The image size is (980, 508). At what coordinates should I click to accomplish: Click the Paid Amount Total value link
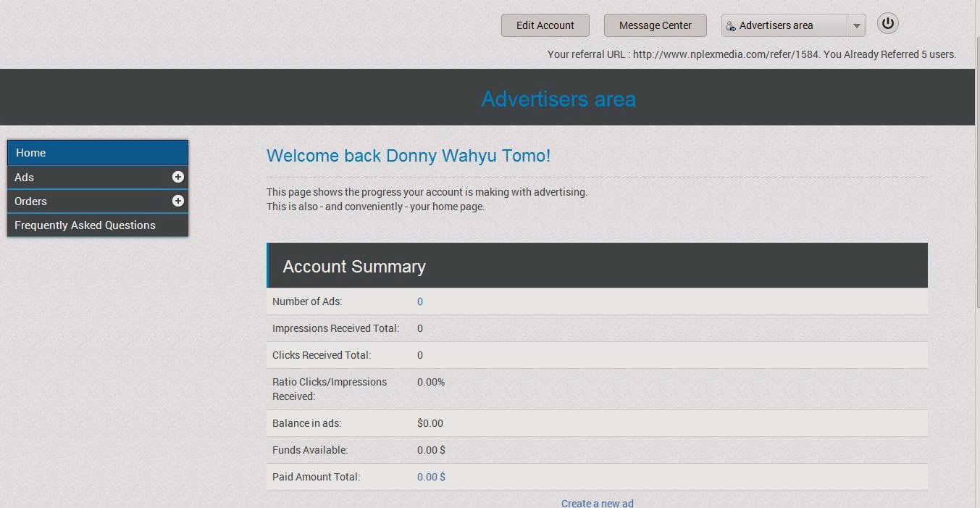tap(431, 477)
